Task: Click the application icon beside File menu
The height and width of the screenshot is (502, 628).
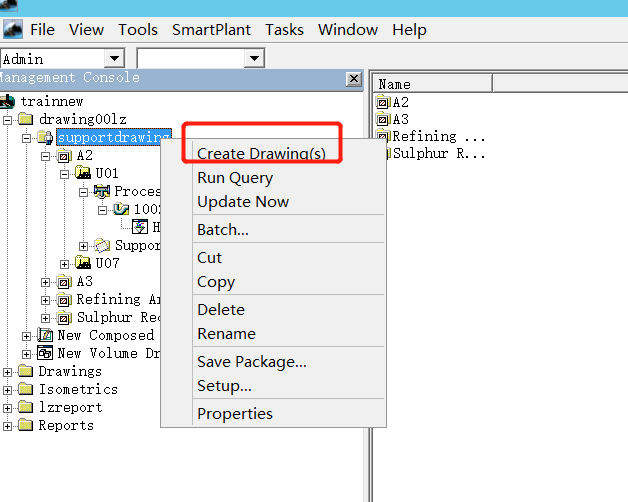Action: 13,29
